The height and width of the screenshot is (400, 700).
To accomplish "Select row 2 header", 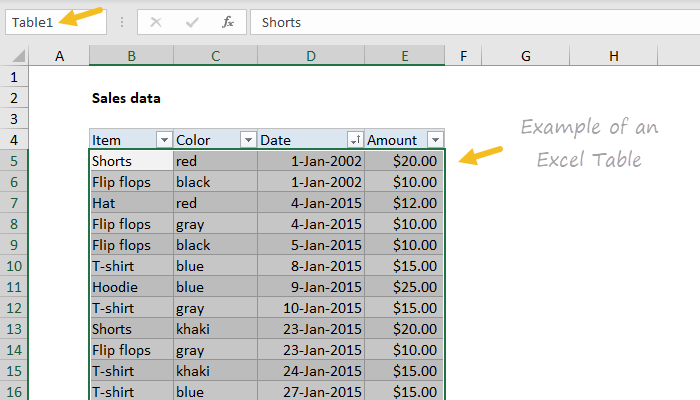I will 14,98.
